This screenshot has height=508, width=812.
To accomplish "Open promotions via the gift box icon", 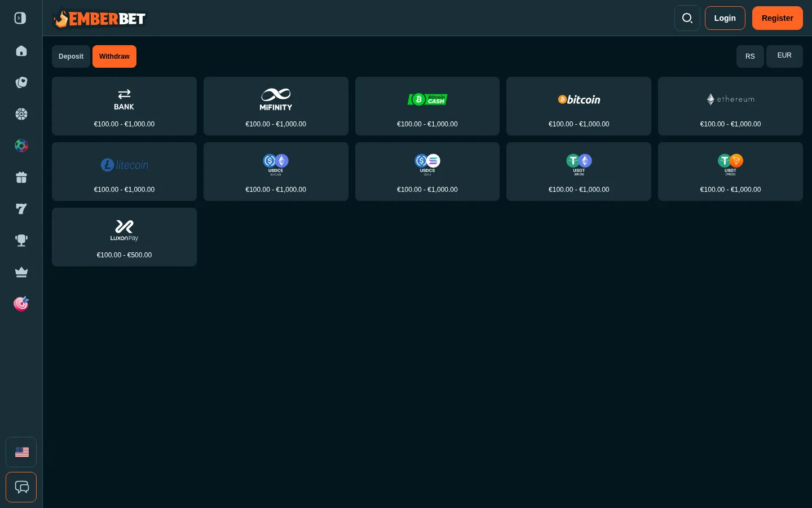I will pos(21,177).
